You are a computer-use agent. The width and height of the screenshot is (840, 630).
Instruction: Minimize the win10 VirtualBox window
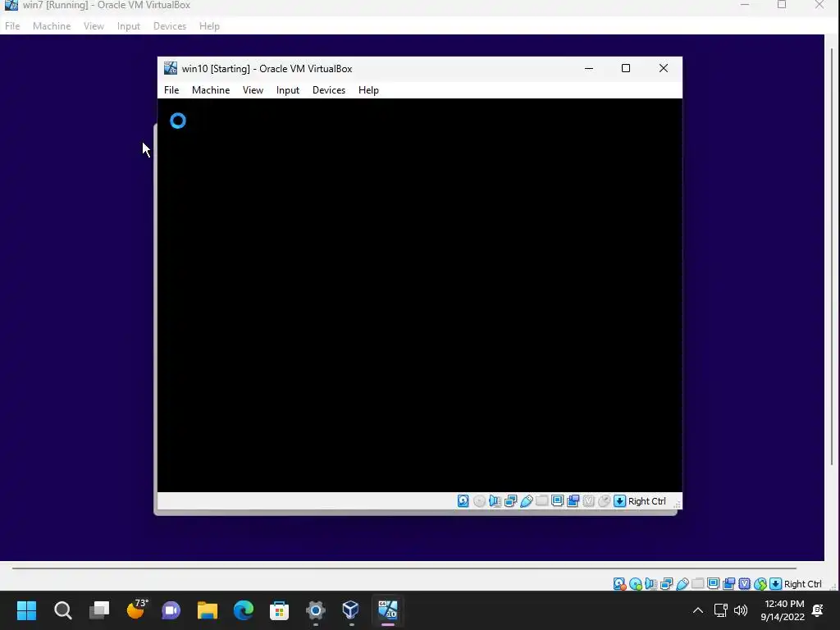tap(589, 68)
